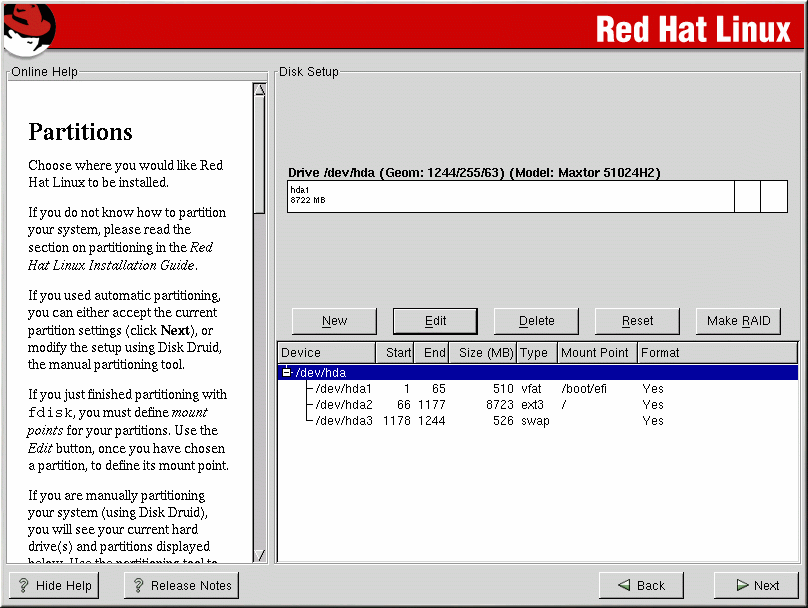Reset the partition table changes
The width and height of the screenshot is (808, 608).
(x=637, y=321)
